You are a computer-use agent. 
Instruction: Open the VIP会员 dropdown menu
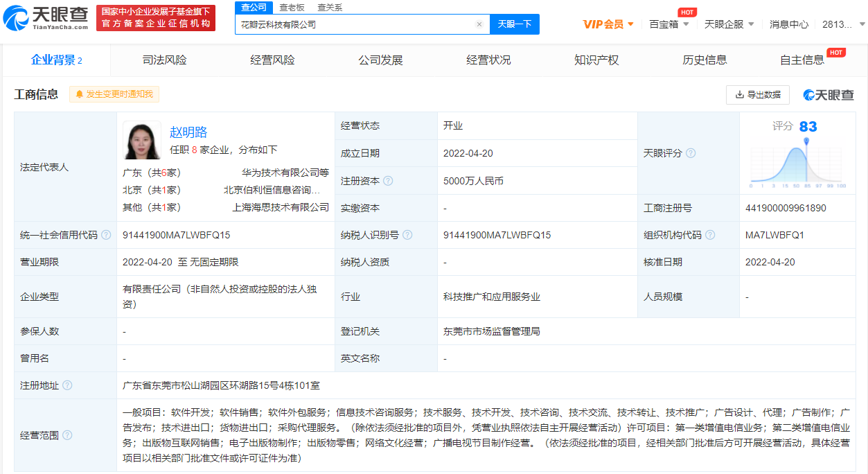pyautogui.click(x=608, y=24)
